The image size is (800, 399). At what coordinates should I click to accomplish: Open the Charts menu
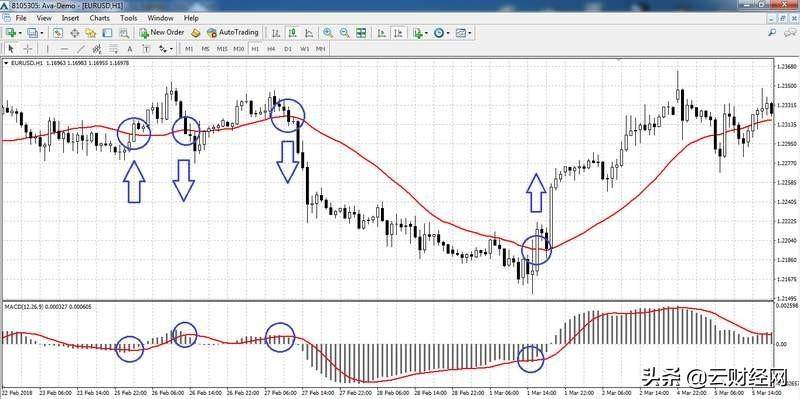pyautogui.click(x=99, y=18)
